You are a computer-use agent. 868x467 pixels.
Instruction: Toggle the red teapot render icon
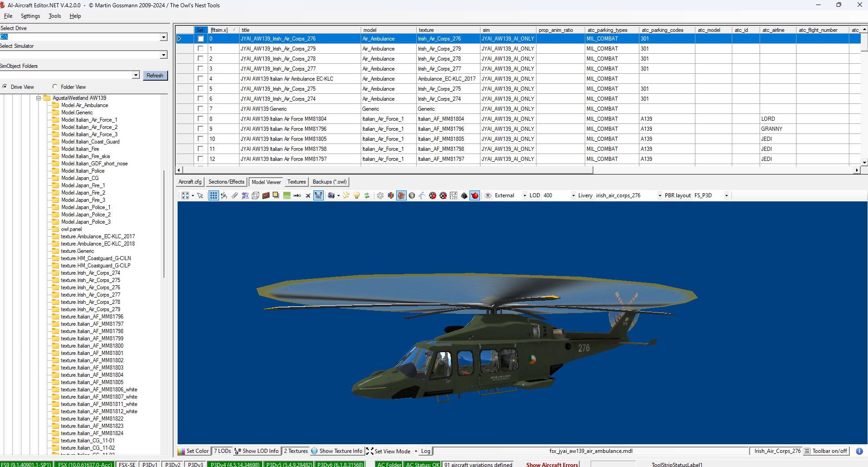pos(475,195)
